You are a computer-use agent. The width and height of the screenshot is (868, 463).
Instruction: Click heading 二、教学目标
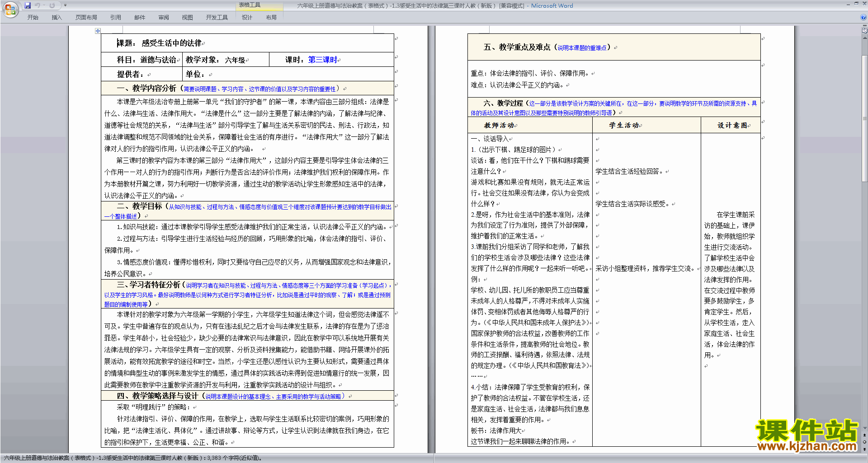coord(139,206)
